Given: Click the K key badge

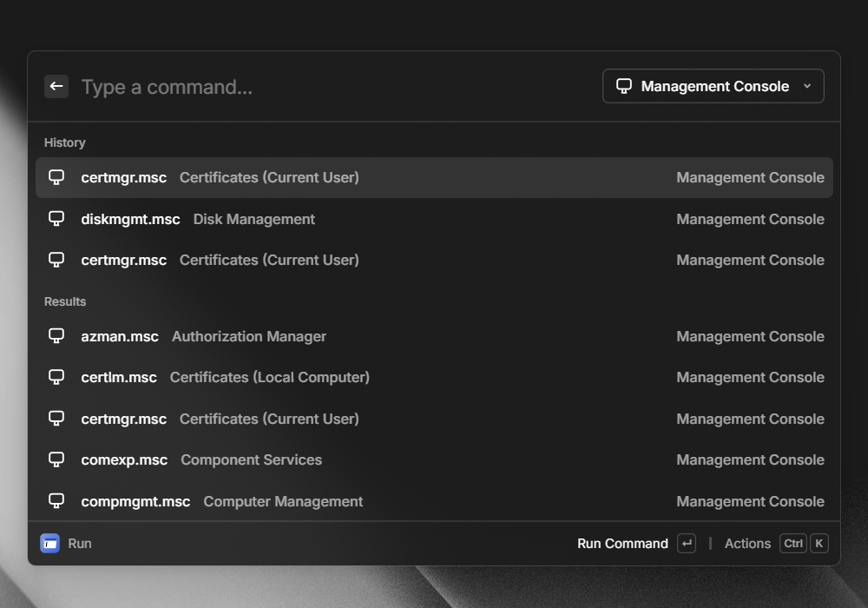Looking at the screenshot, I should tap(819, 544).
